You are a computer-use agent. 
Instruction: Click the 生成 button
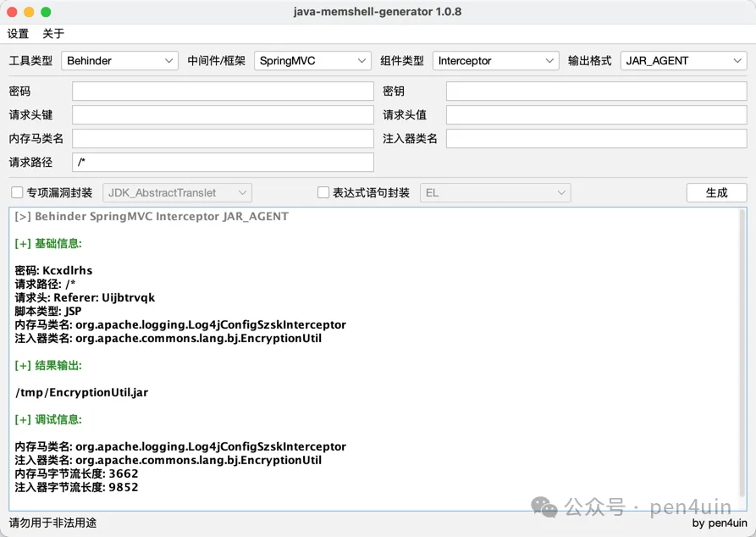pos(716,193)
